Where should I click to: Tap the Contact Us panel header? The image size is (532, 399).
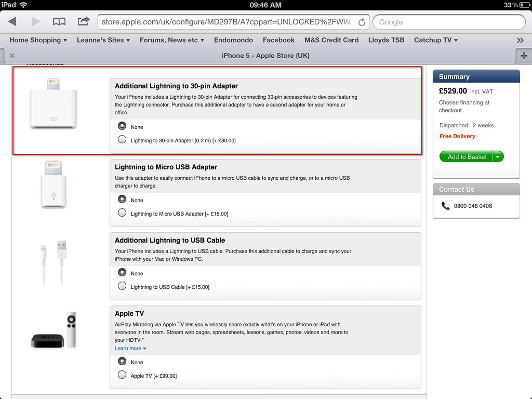tap(476, 189)
